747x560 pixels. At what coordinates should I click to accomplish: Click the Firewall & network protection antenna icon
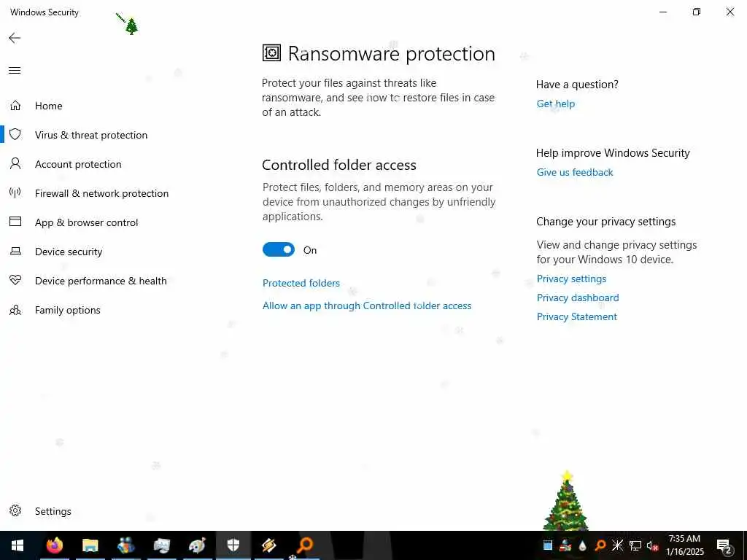click(x=15, y=192)
